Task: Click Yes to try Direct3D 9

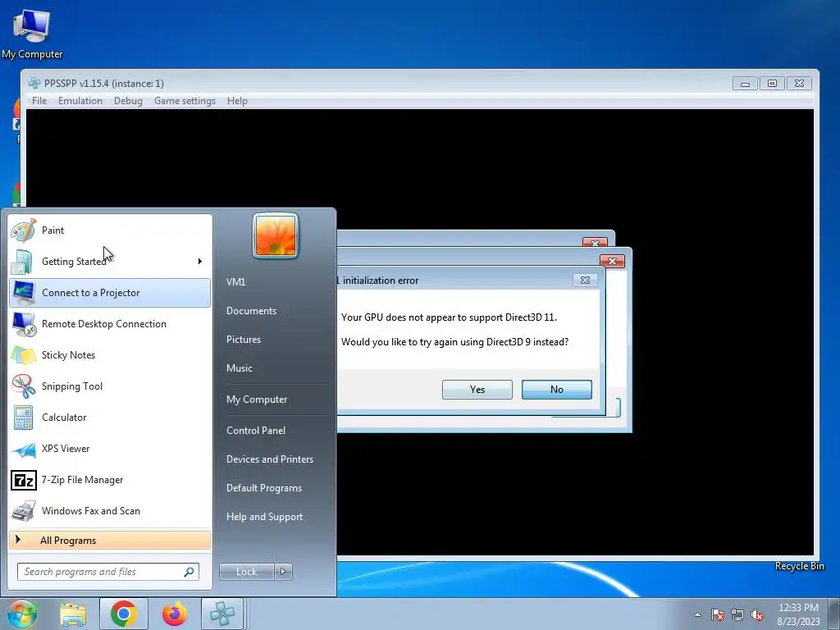Action: (477, 390)
